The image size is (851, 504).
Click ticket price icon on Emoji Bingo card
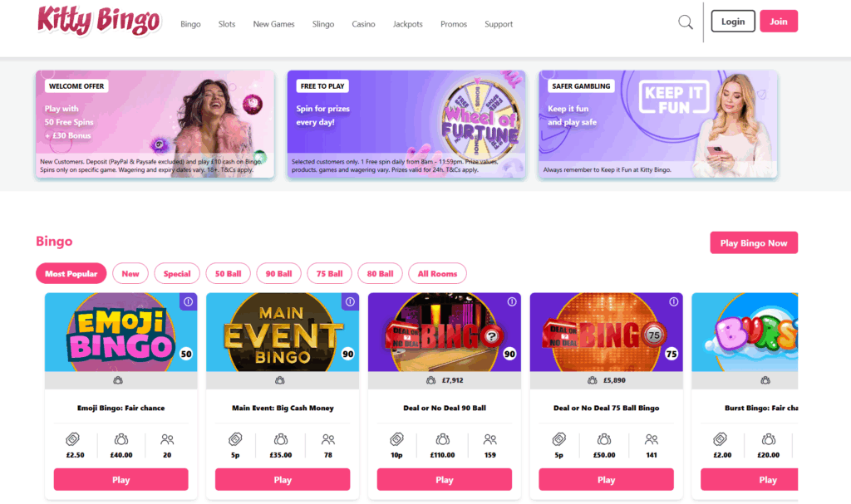tap(73, 439)
